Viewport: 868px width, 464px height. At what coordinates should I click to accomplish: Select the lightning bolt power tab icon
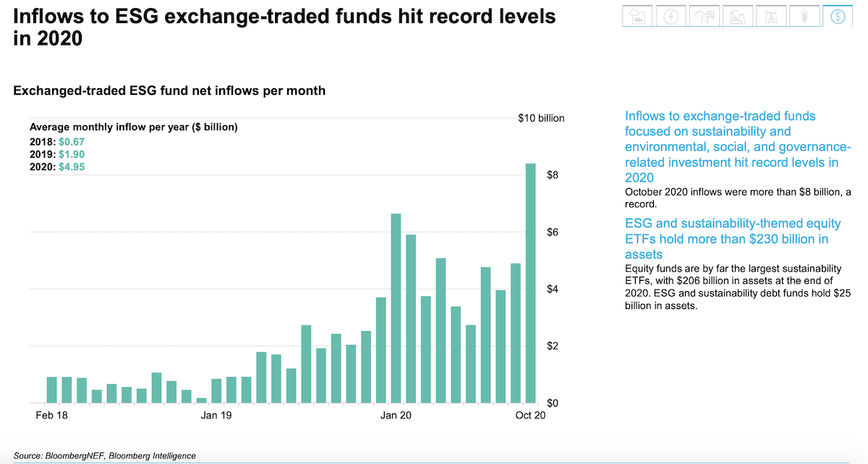pos(671,16)
